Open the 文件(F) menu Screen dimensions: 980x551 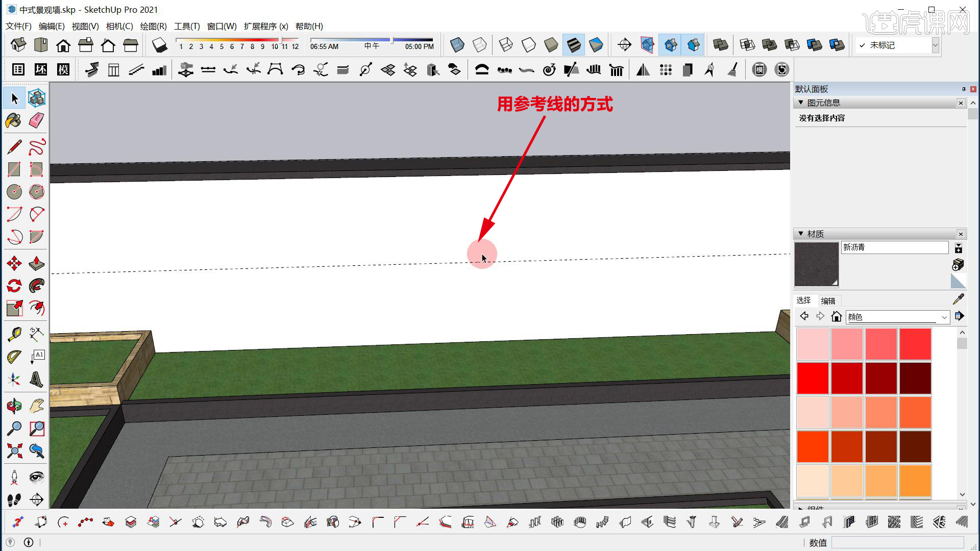18,26
